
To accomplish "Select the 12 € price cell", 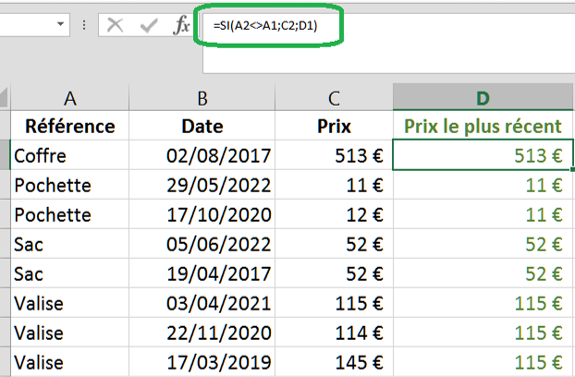I will (x=334, y=214).
